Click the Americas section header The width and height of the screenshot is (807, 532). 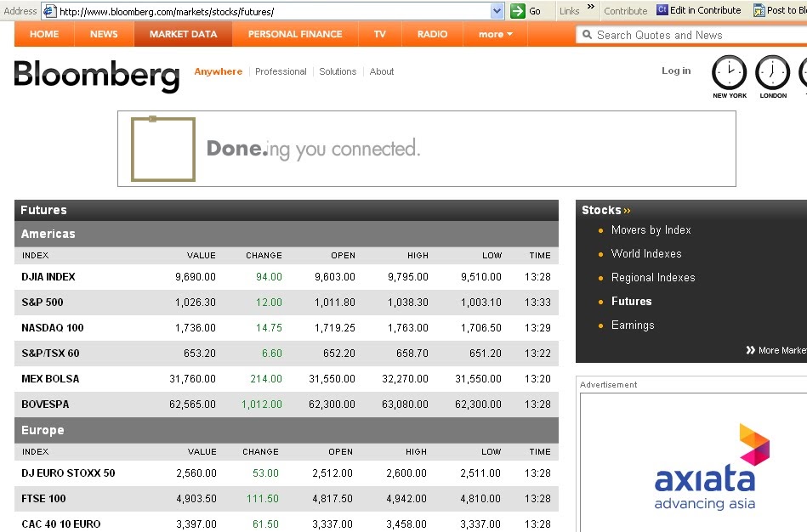click(287, 234)
